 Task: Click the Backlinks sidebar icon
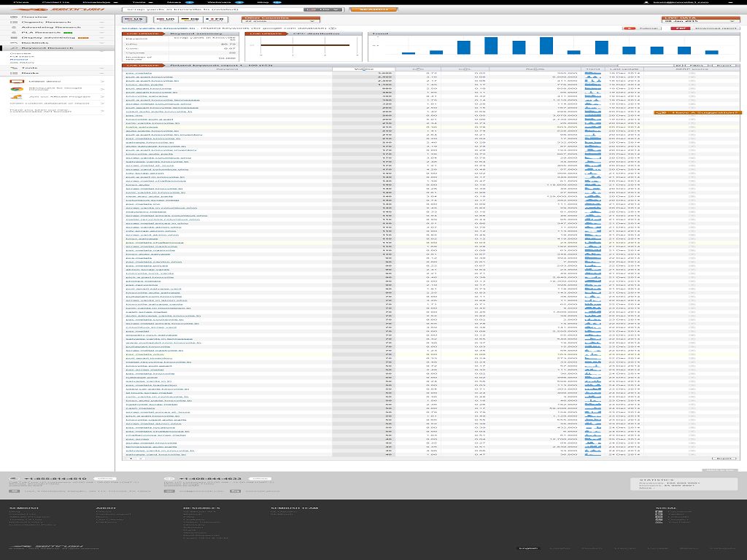[15, 43]
